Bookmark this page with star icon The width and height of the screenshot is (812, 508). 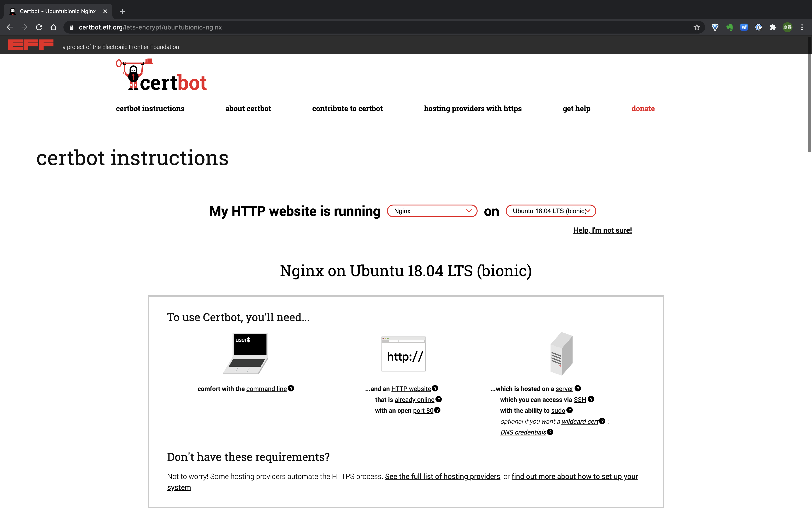click(x=697, y=27)
